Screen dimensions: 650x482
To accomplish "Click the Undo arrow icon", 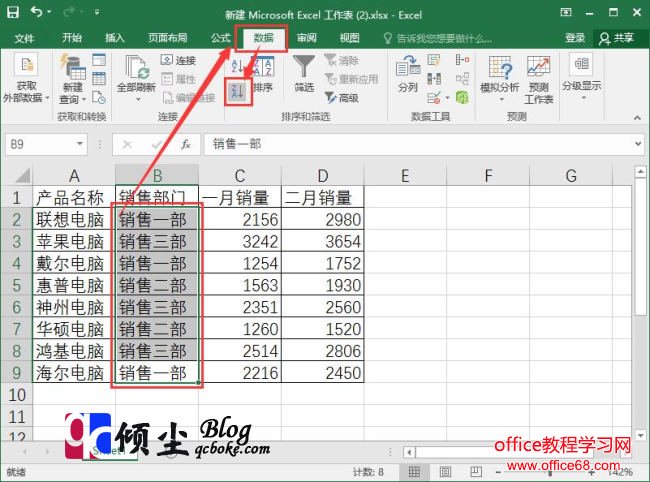I will pos(36,12).
